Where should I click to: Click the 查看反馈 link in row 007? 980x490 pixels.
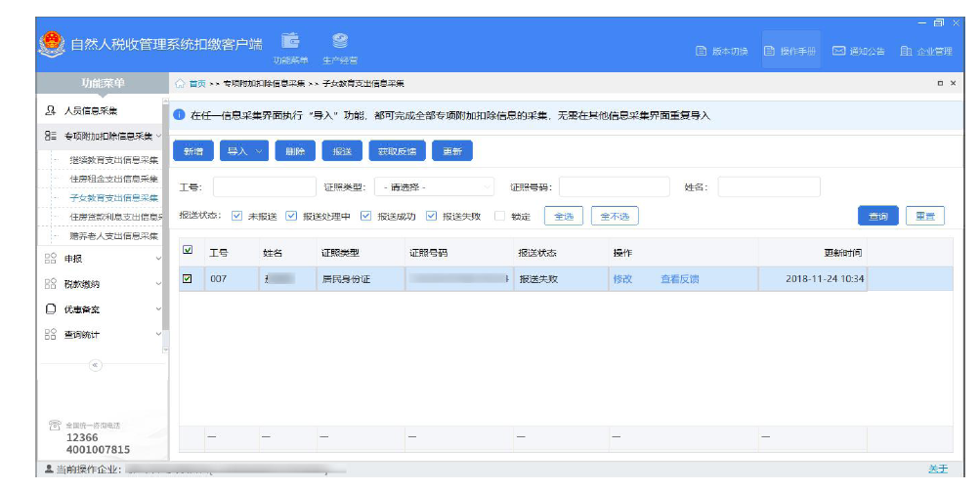coord(680,279)
